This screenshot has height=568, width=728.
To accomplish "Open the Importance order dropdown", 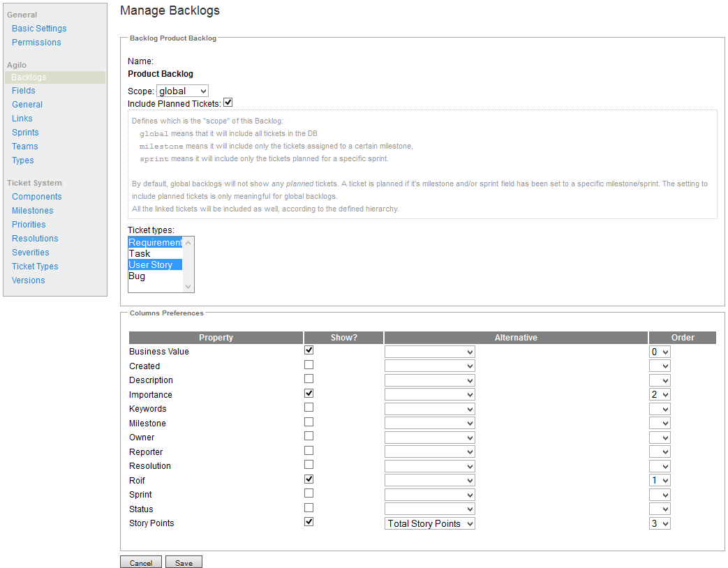I will [660, 394].
